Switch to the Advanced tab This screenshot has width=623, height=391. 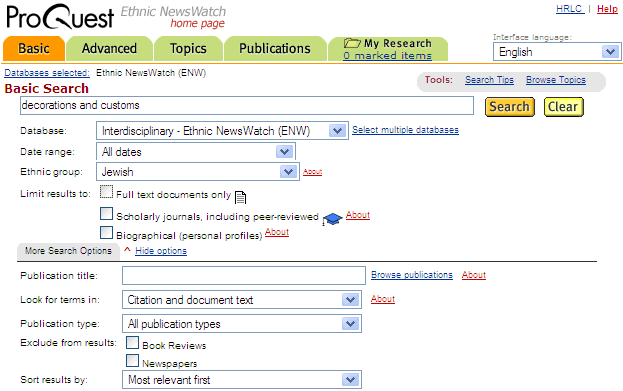tap(109, 48)
